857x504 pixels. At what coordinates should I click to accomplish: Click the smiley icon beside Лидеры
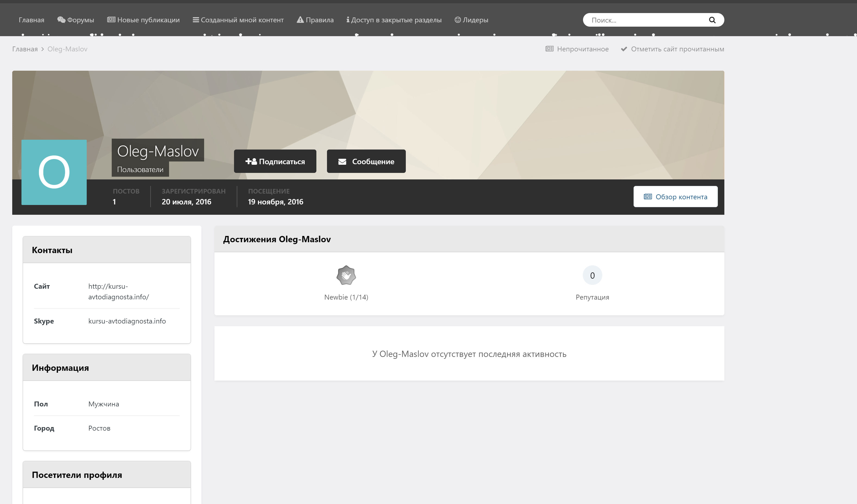tap(458, 20)
